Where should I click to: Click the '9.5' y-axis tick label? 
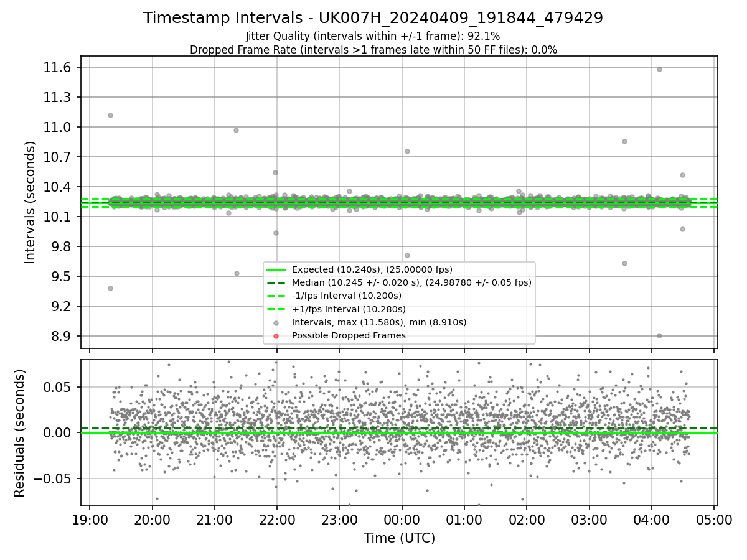[x=61, y=276]
